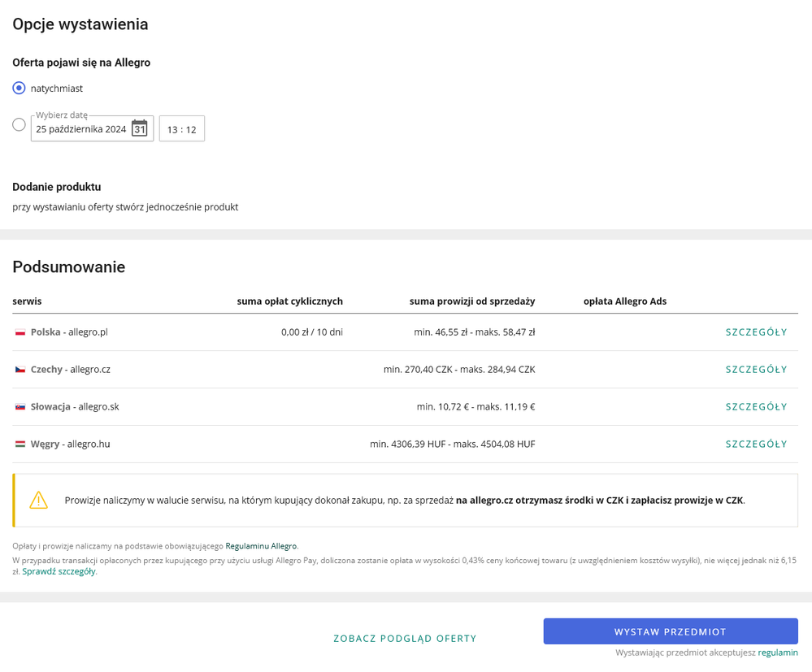Click the date field '25 października 2024'
The width and height of the screenshot is (812, 672).
point(92,128)
